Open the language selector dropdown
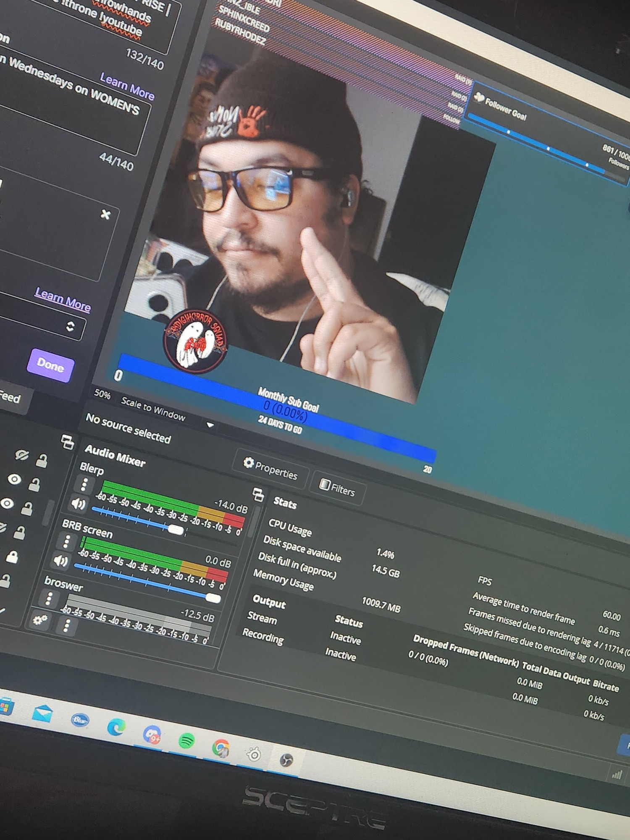The width and height of the screenshot is (630, 840). point(70,326)
